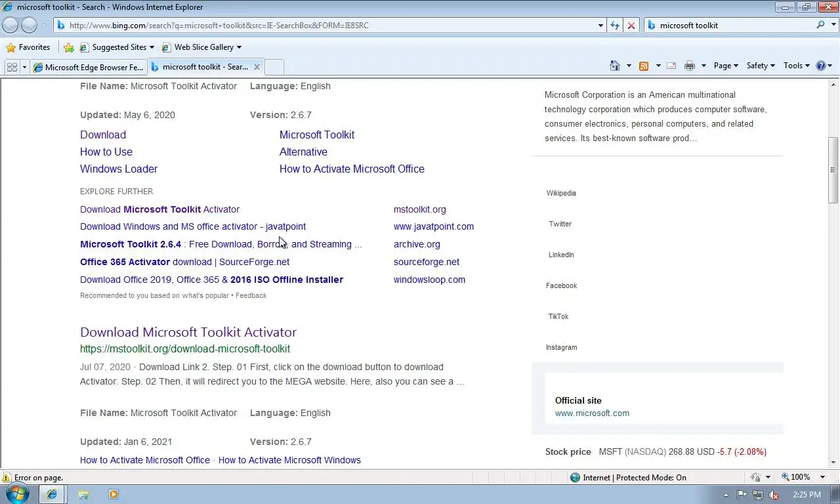The height and width of the screenshot is (504, 840).
Task: Open the address bar URL history dropdown
Action: pyautogui.click(x=600, y=25)
